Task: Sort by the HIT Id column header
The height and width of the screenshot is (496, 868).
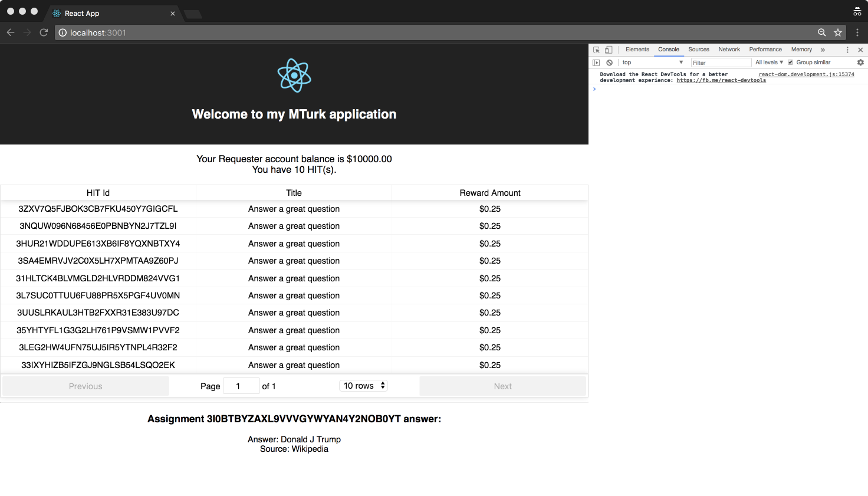Action: click(98, 193)
